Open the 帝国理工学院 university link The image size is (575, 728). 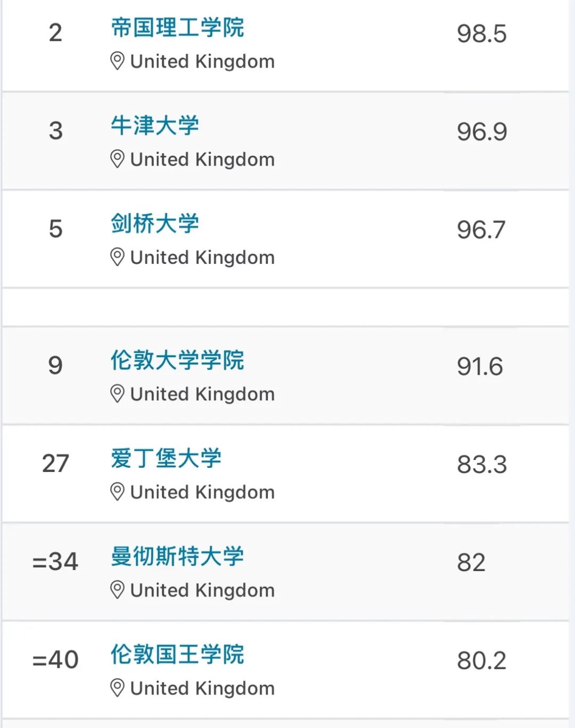pyautogui.click(x=177, y=28)
